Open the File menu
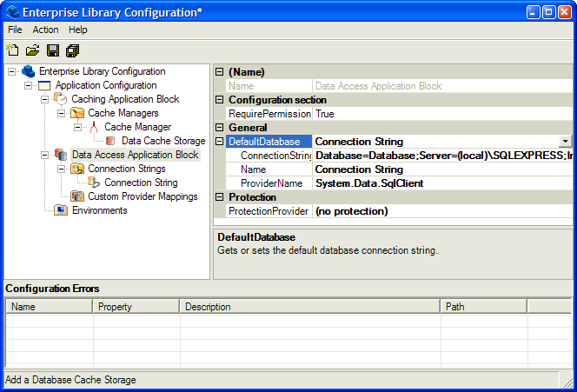The image size is (577, 392). click(x=15, y=30)
